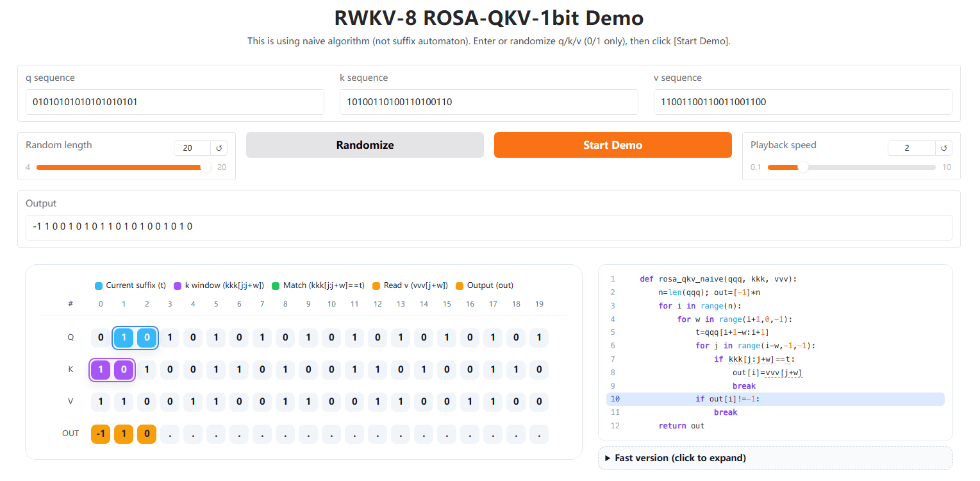Screen dimensions: 980x481
Task: Click the green Match legend swatch
Action: coord(276,285)
